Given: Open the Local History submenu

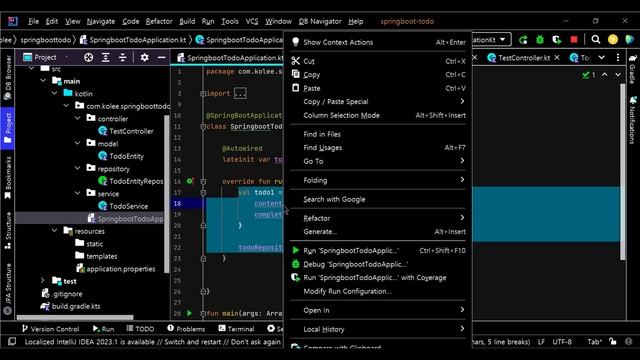Looking at the screenshot, I should click(378, 329).
